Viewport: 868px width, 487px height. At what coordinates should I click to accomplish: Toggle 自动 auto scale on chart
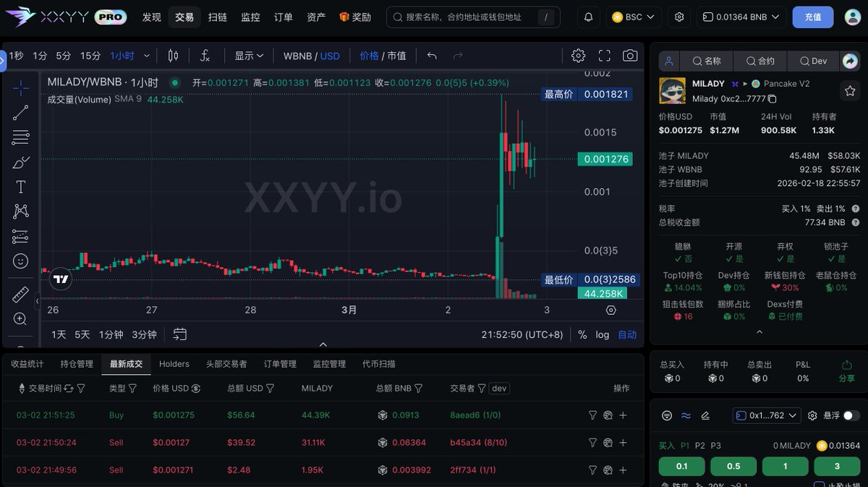627,334
